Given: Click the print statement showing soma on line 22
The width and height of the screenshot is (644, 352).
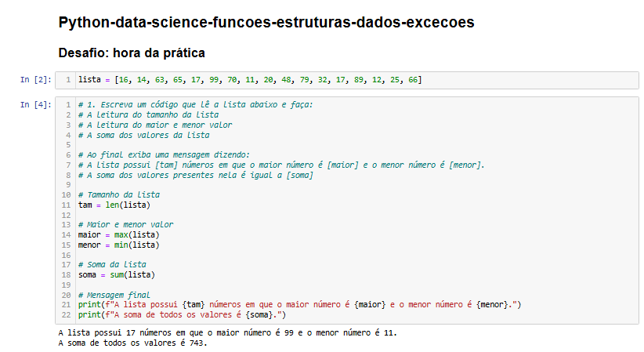Looking at the screenshot, I should tap(182, 315).
